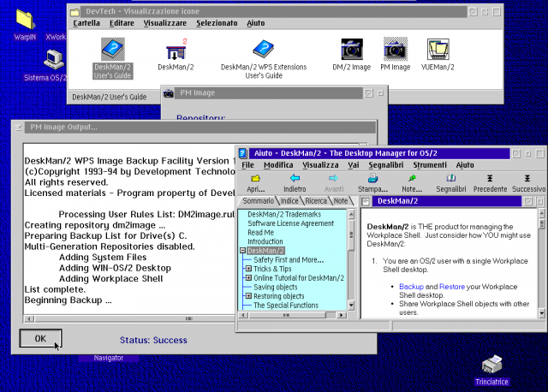Go to the Successivo topic
The width and height of the screenshot is (548, 392).
tap(528, 183)
